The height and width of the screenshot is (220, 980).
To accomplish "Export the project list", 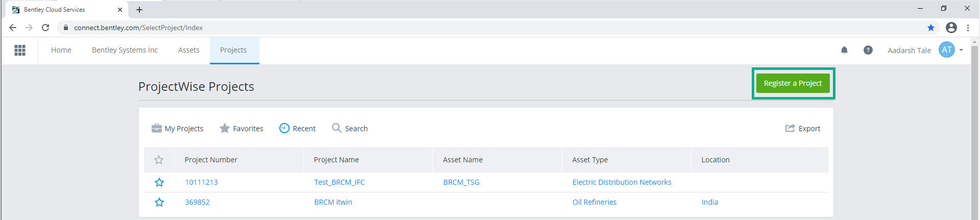I will click(x=803, y=128).
